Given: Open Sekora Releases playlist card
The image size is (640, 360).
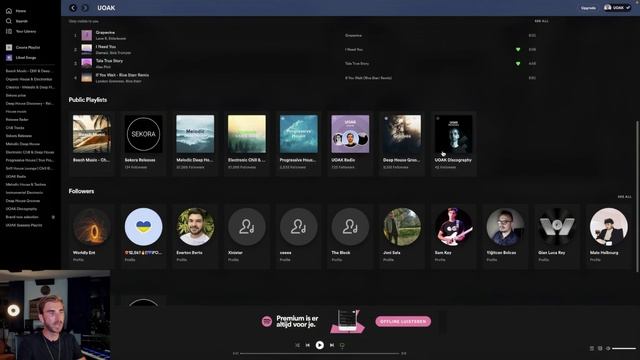Looking at the screenshot, I should (x=143, y=143).
